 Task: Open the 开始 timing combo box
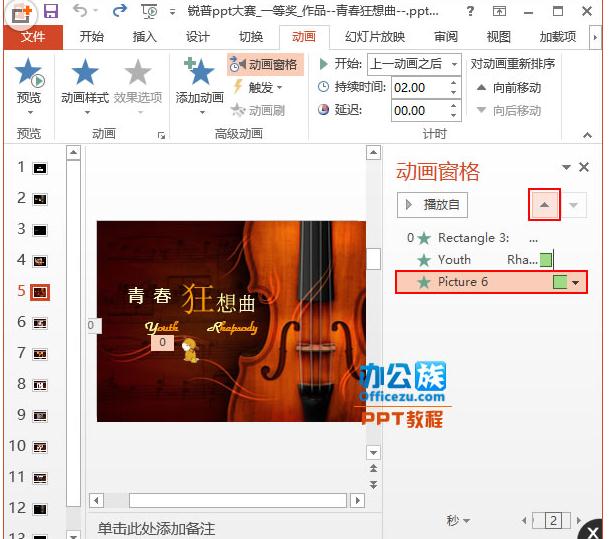coord(414,64)
